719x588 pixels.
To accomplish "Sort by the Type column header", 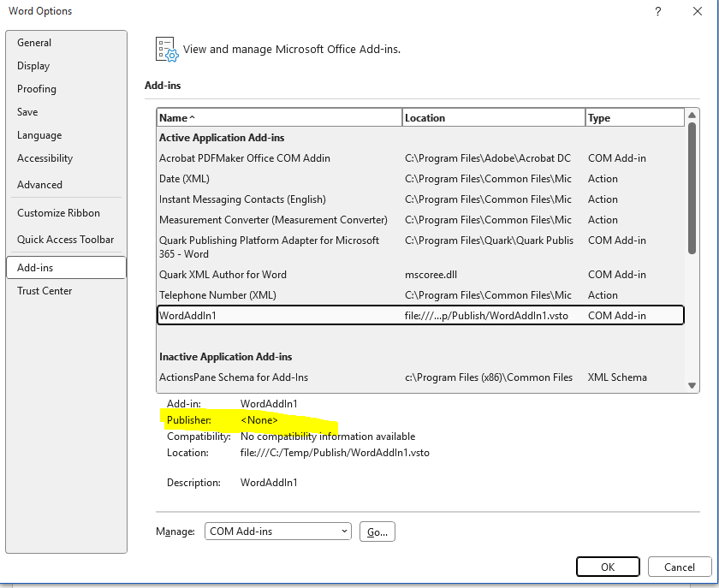I will pyautogui.click(x=635, y=118).
